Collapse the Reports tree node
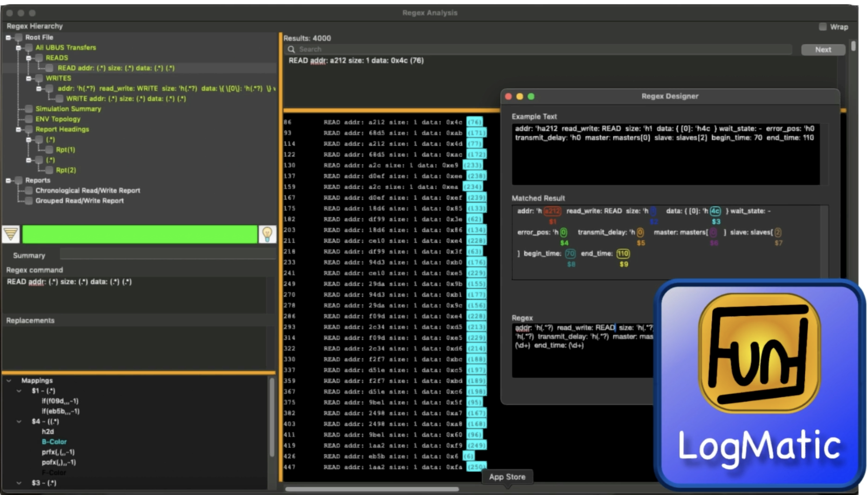The width and height of the screenshot is (868, 495). pos(8,180)
